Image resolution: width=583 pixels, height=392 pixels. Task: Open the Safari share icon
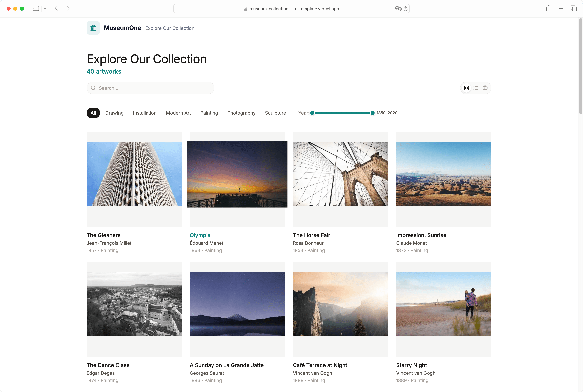549,8
